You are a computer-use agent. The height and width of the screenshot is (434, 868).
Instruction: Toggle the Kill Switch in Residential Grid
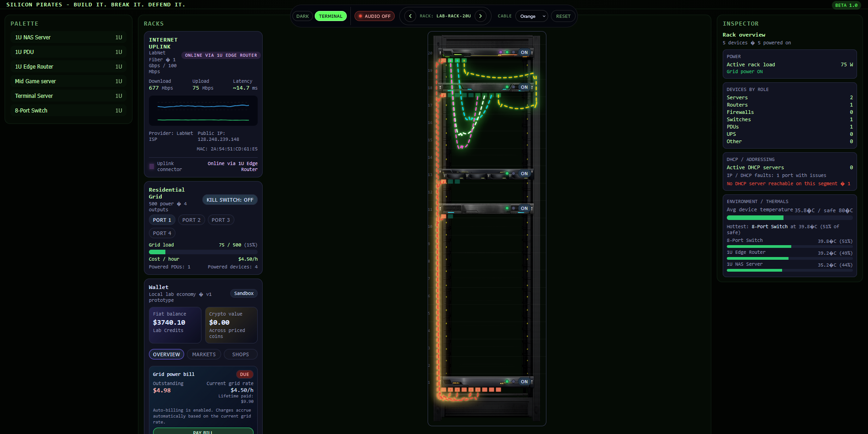coord(230,200)
